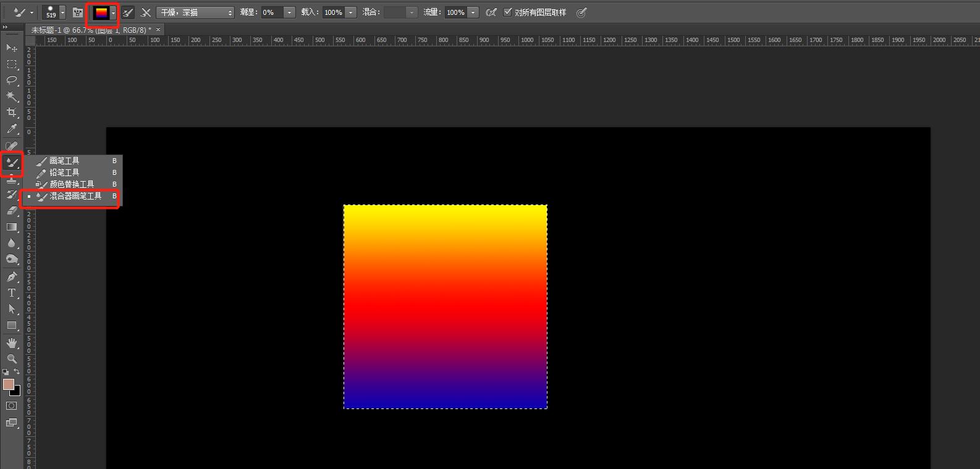Choose 混合器画笔工具 from the flyout menu

point(75,196)
